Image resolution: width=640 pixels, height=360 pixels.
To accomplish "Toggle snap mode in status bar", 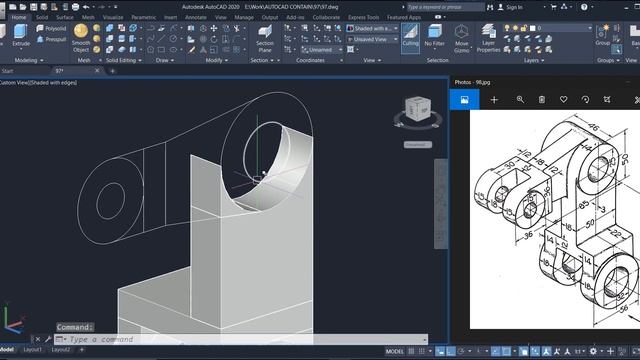I will tap(422, 351).
